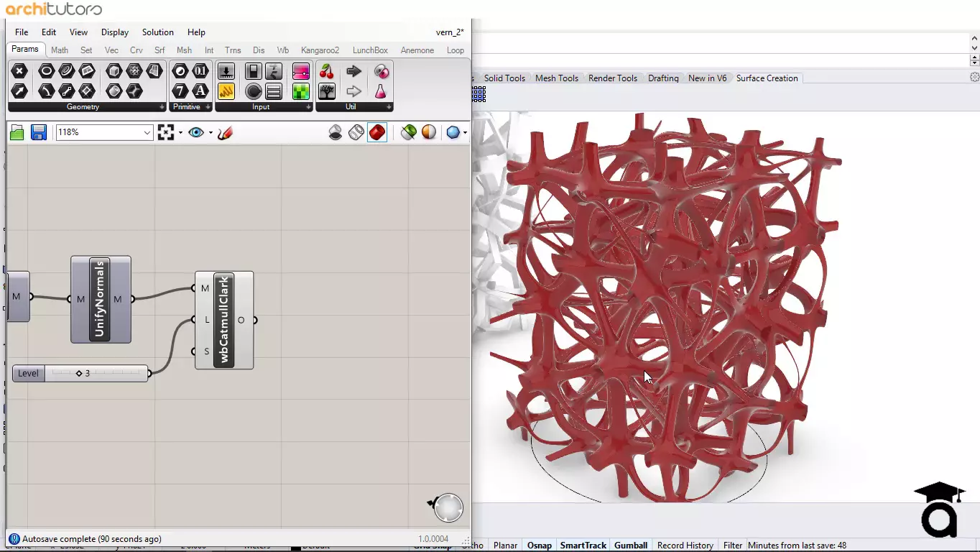Switch to the Msh component tab
Screen dimensions: 980x552
point(184,50)
